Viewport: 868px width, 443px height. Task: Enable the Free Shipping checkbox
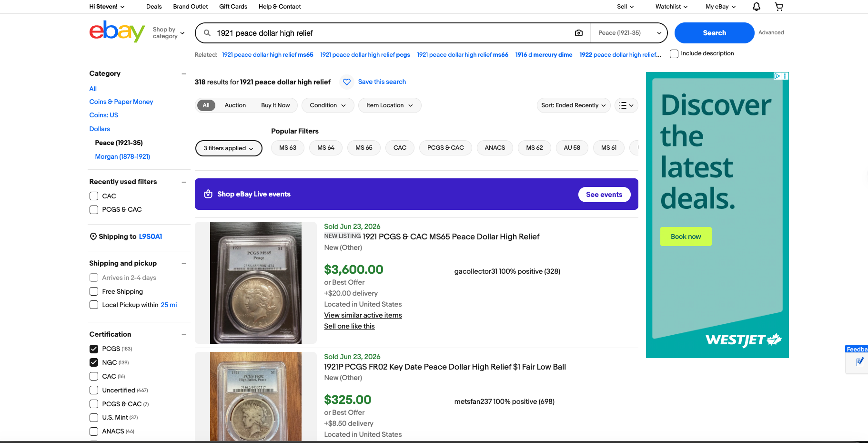tap(94, 291)
